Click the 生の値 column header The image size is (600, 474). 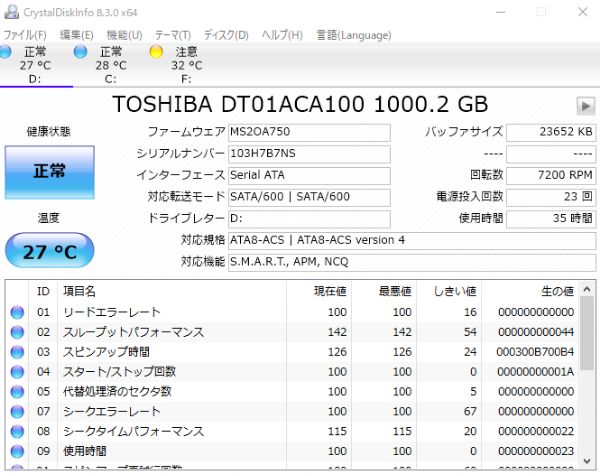pyautogui.click(x=530, y=292)
